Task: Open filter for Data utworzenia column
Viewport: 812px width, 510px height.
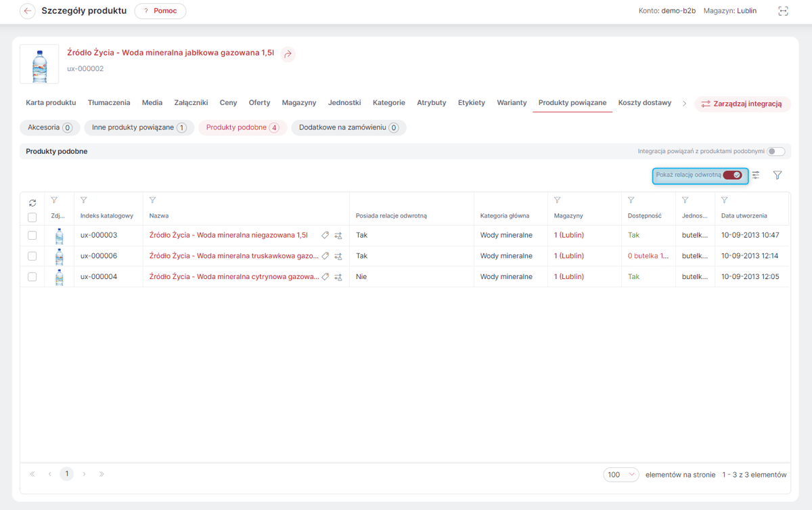Action: point(724,200)
